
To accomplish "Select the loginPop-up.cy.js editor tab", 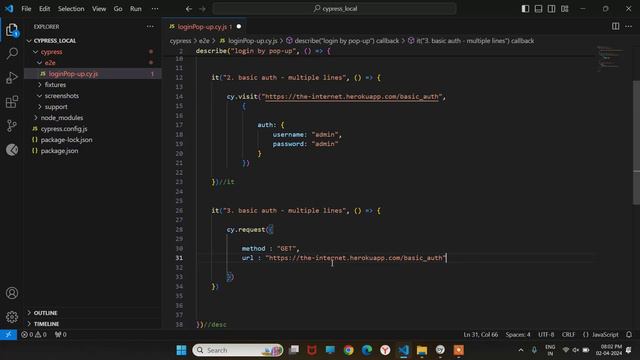I will 204,27.
